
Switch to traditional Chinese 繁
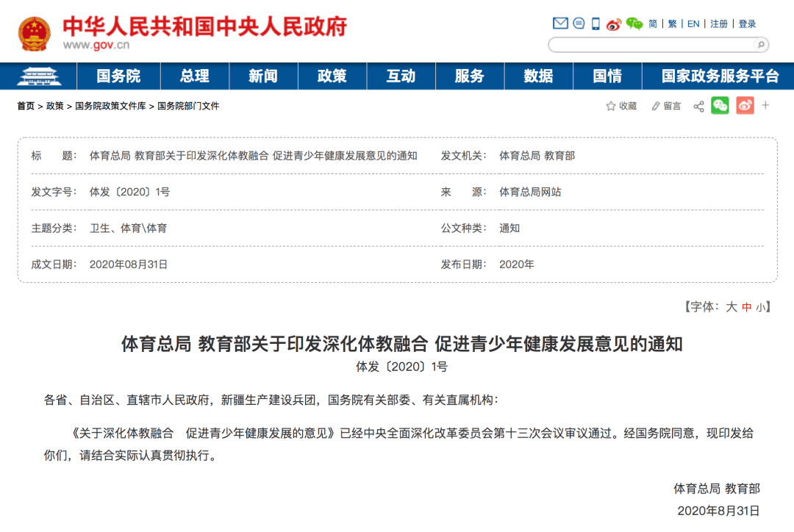673,24
